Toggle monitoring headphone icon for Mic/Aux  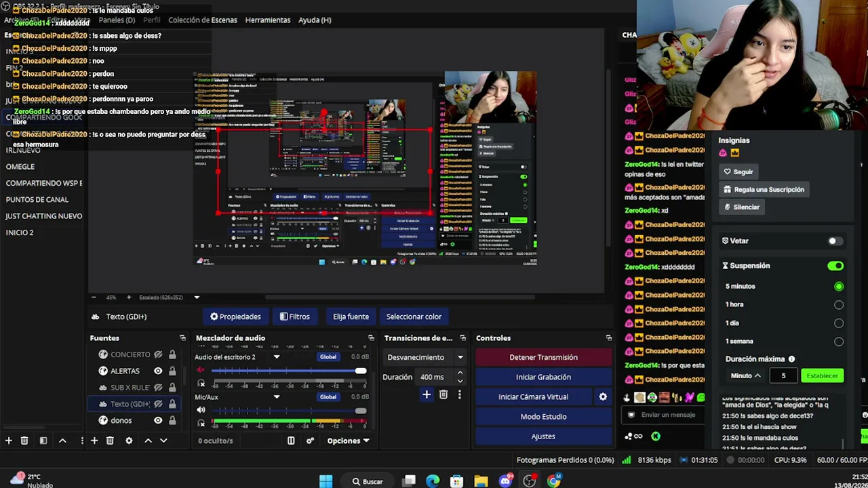[201, 423]
